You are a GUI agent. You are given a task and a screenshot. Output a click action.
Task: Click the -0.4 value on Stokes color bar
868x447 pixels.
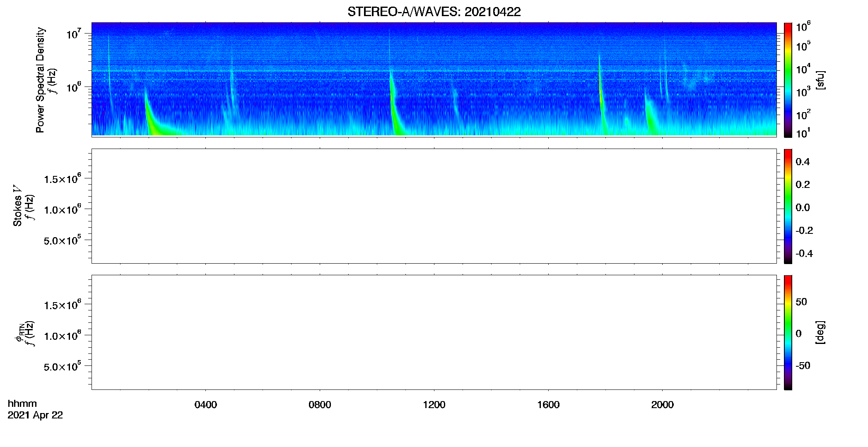click(804, 254)
